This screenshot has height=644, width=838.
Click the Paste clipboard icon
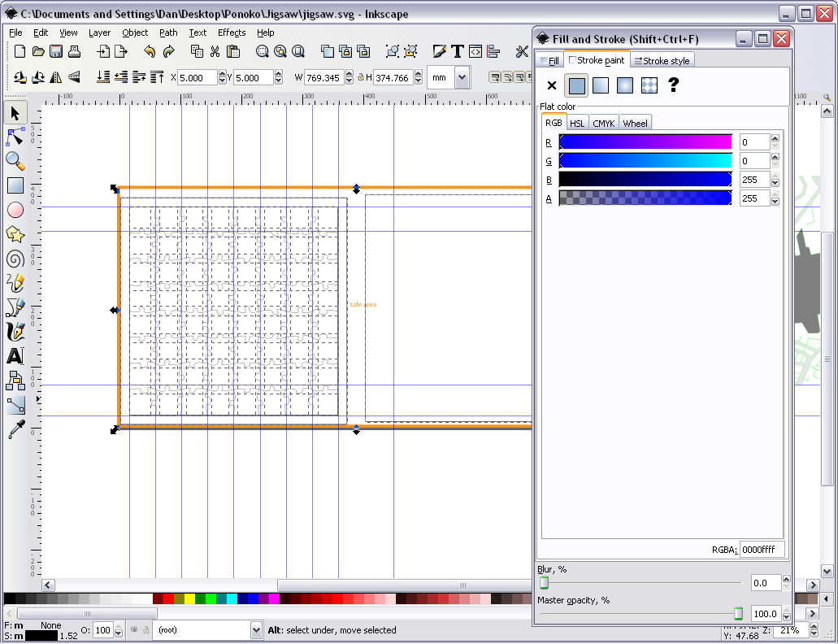pyautogui.click(x=233, y=51)
